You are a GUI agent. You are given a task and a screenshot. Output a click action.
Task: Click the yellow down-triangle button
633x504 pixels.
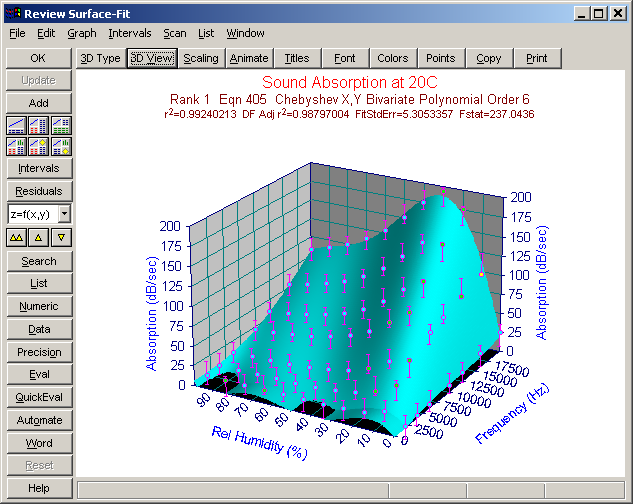61,237
